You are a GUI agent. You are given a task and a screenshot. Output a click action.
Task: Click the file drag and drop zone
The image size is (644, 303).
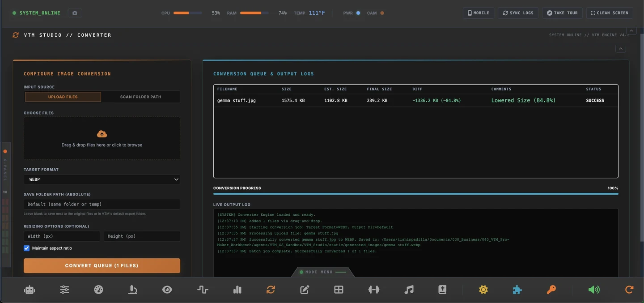pyautogui.click(x=102, y=138)
